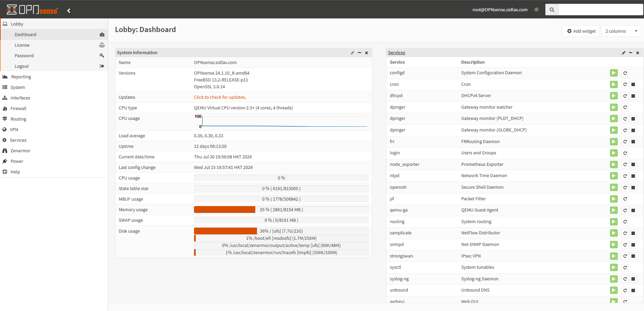Stop the strongswan IPsec VPN service

(x=633, y=256)
